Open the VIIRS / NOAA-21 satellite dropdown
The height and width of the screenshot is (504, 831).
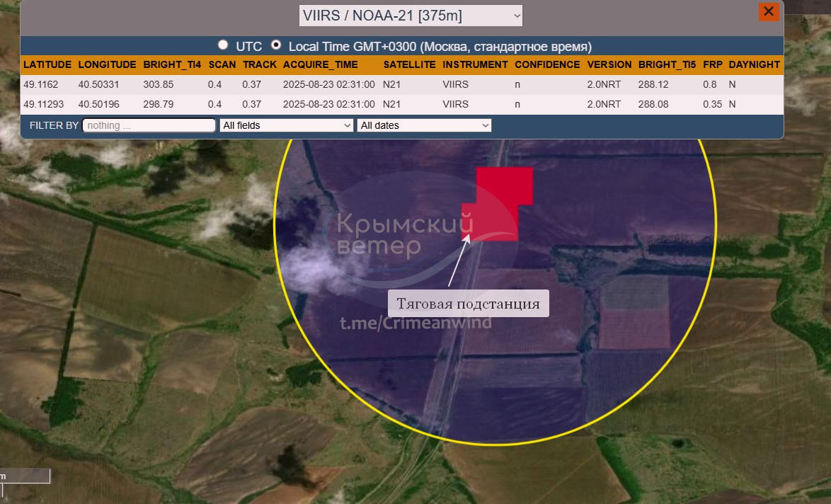coord(411,16)
